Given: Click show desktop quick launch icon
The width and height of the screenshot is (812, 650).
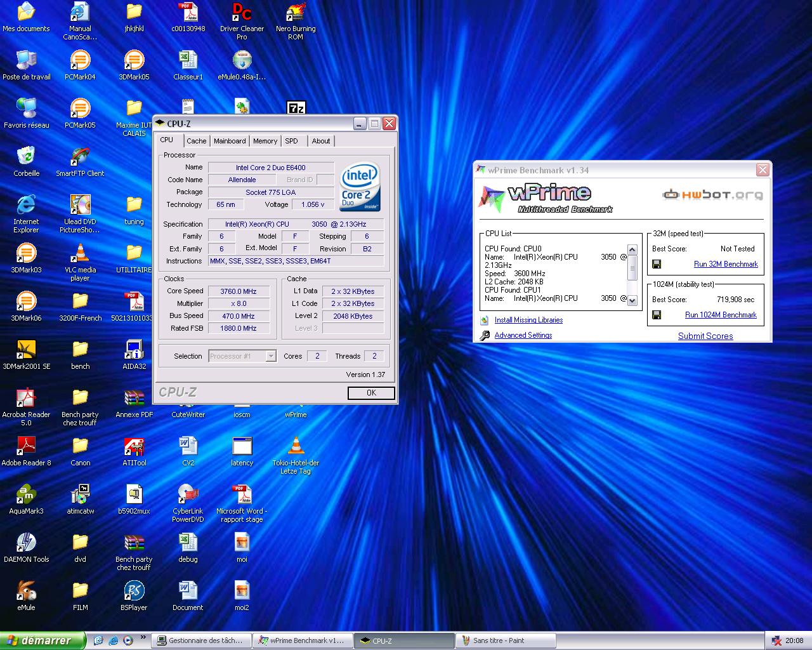Looking at the screenshot, I should click(x=98, y=640).
